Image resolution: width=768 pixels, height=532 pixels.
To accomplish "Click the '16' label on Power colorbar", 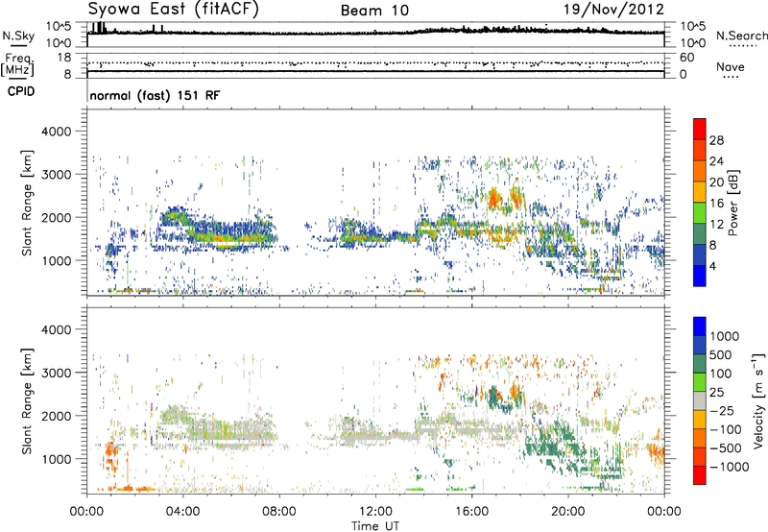I will tap(716, 204).
